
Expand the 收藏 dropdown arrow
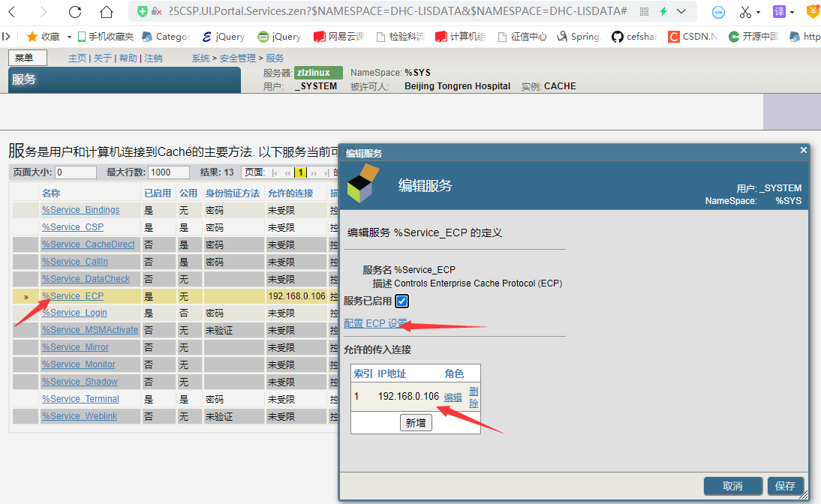(x=69, y=37)
